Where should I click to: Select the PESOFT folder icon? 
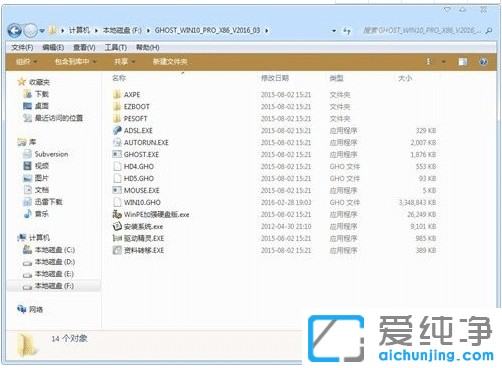coord(117,119)
